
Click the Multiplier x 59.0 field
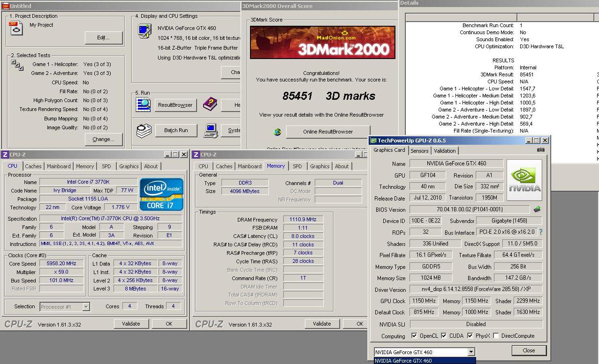click(61, 272)
